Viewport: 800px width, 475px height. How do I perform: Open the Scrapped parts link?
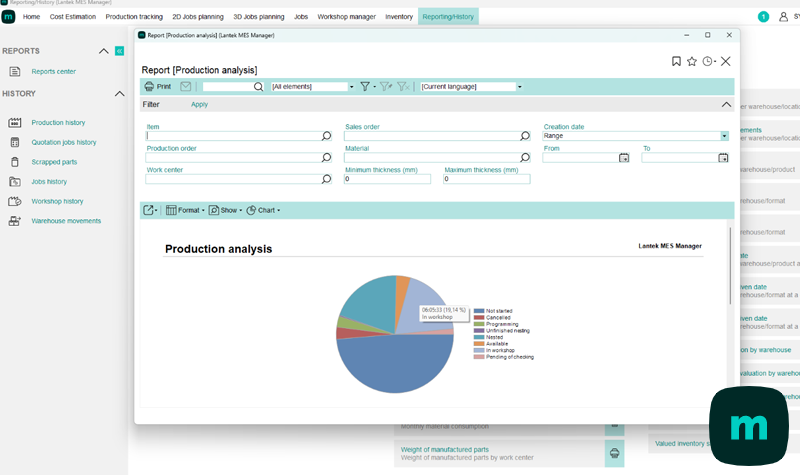click(54, 162)
